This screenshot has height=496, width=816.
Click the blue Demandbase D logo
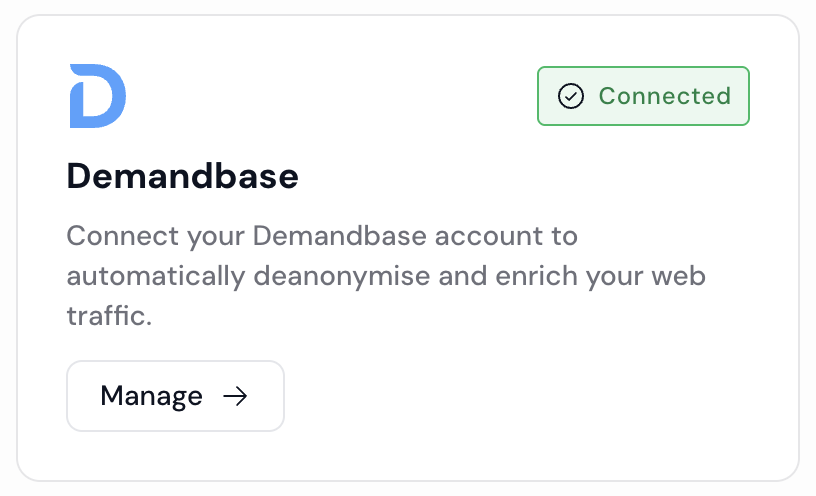coord(97,96)
